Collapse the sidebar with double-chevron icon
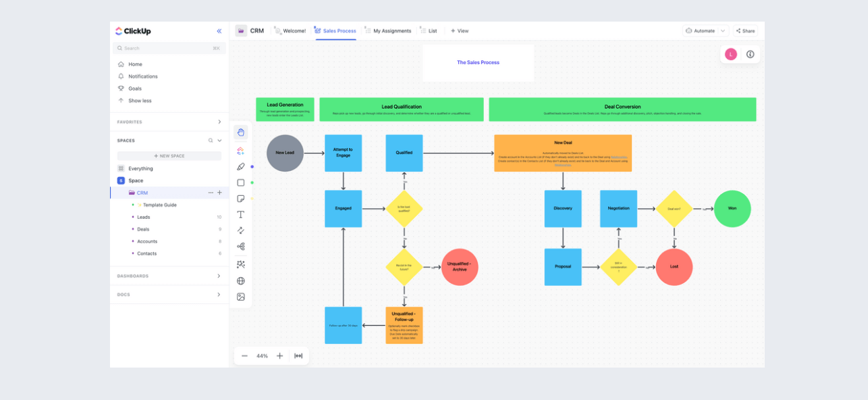 point(219,31)
